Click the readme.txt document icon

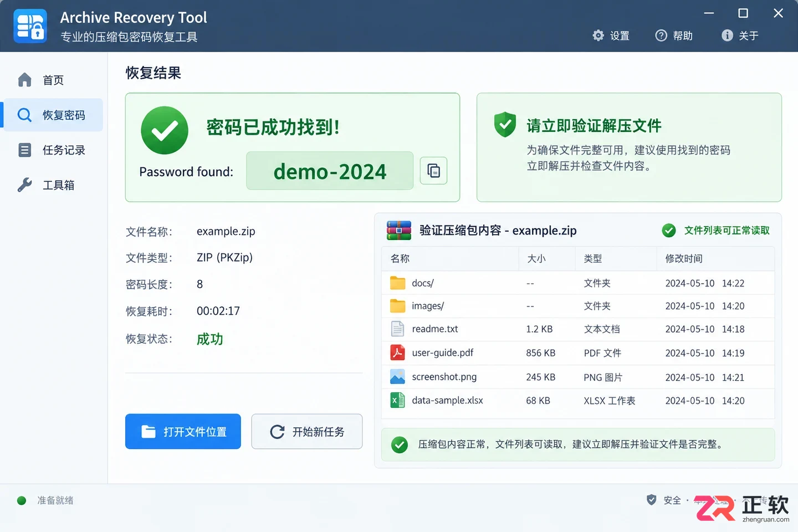pyautogui.click(x=397, y=329)
